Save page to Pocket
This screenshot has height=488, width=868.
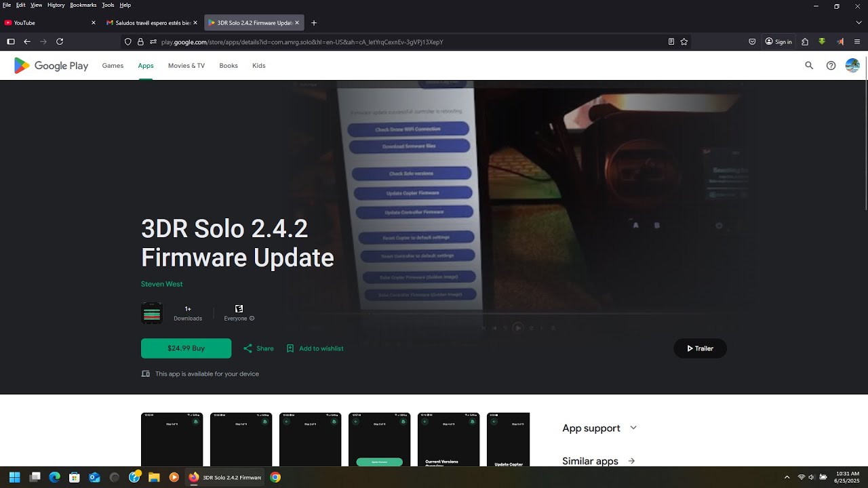coord(752,41)
